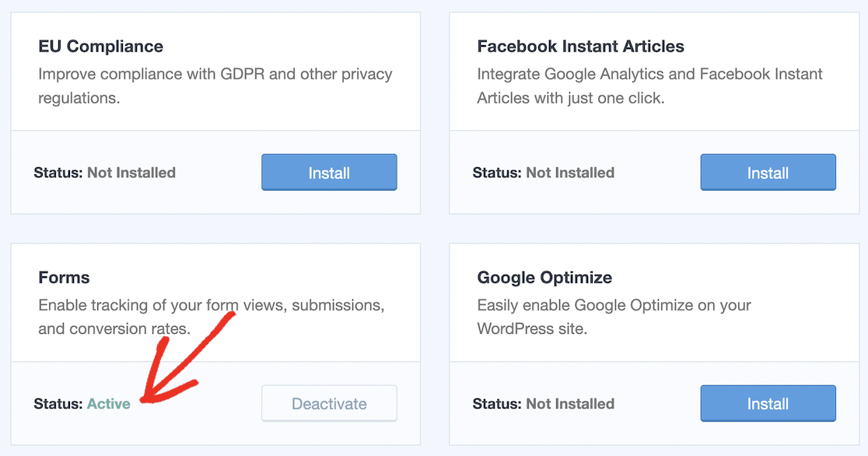Click the Google Optimize addon title

click(544, 277)
